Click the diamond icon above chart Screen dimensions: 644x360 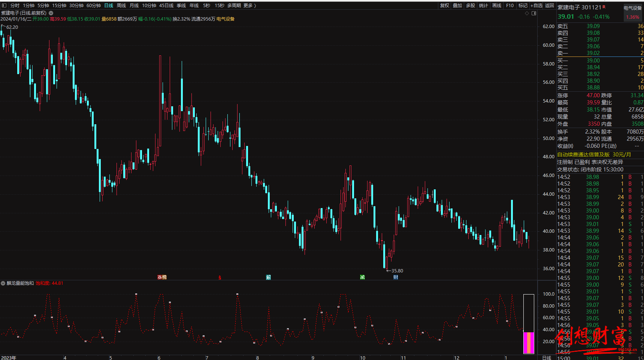pyautogui.click(x=527, y=13)
